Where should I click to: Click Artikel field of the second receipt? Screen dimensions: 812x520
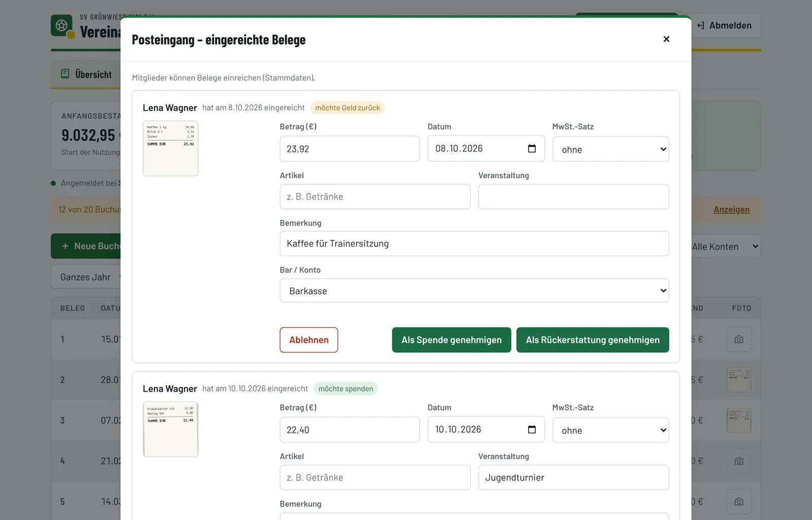coord(375,477)
